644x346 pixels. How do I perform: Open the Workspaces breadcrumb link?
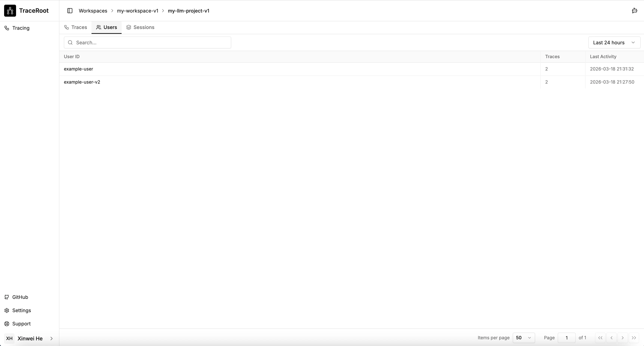click(92, 10)
